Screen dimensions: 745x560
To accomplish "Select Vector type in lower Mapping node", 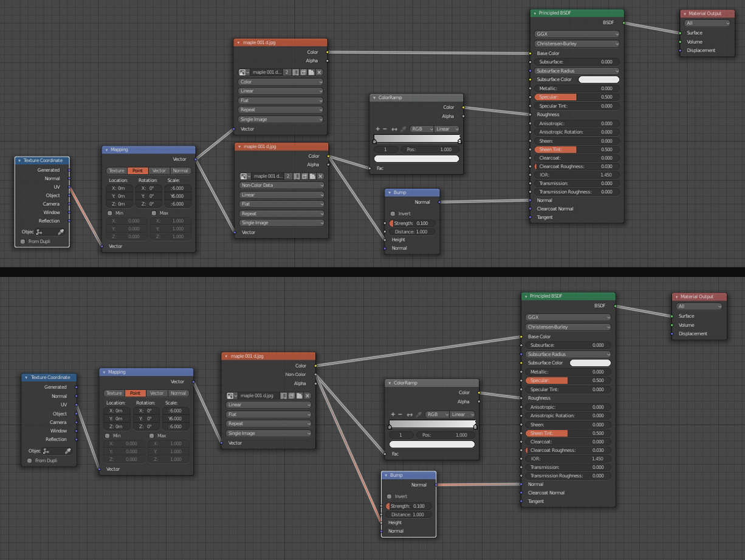I will click(157, 393).
